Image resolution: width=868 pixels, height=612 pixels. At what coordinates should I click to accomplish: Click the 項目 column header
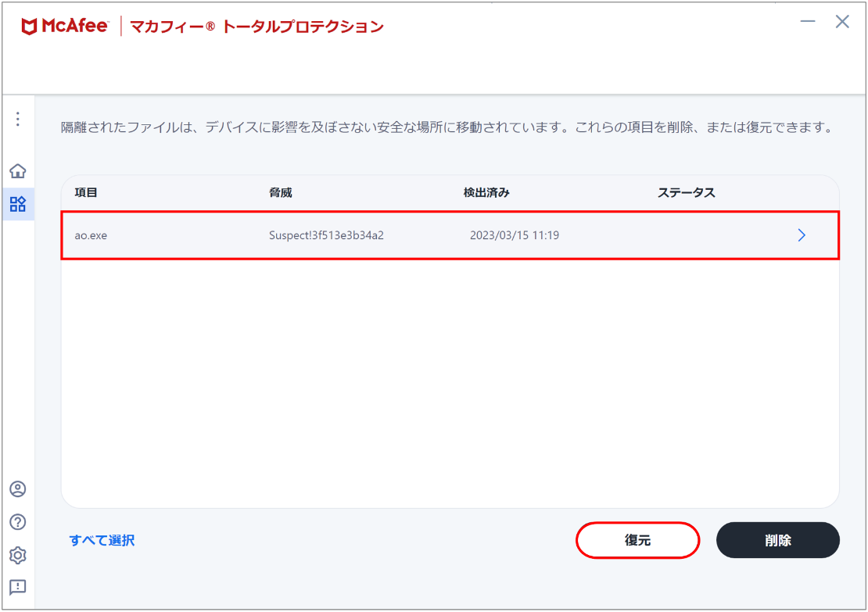(86, 192)
